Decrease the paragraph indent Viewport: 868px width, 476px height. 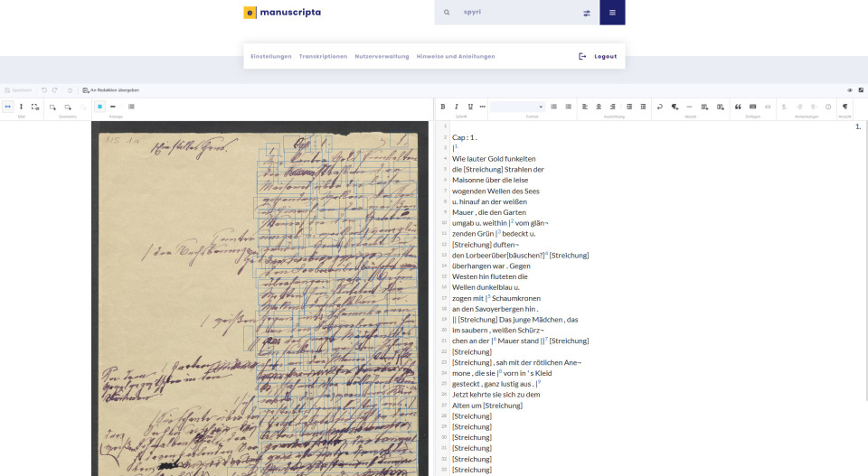(x=629, y=107)
